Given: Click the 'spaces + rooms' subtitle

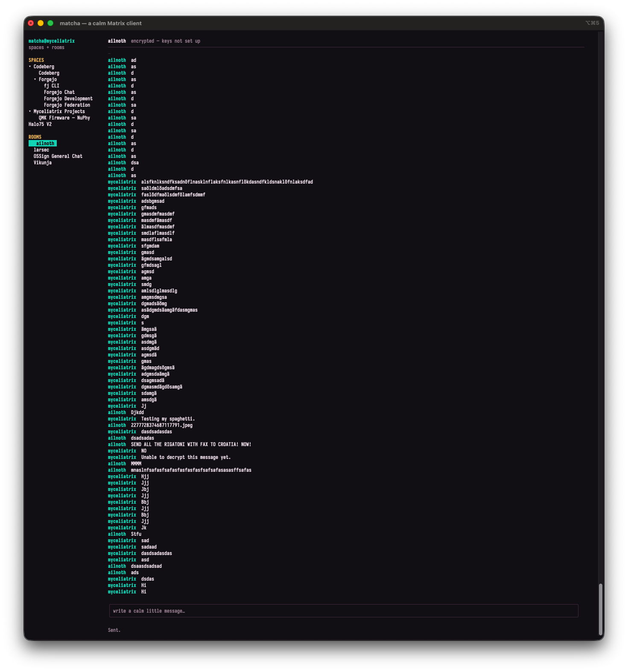Looking at the screenshot, I should pos(47,47).
